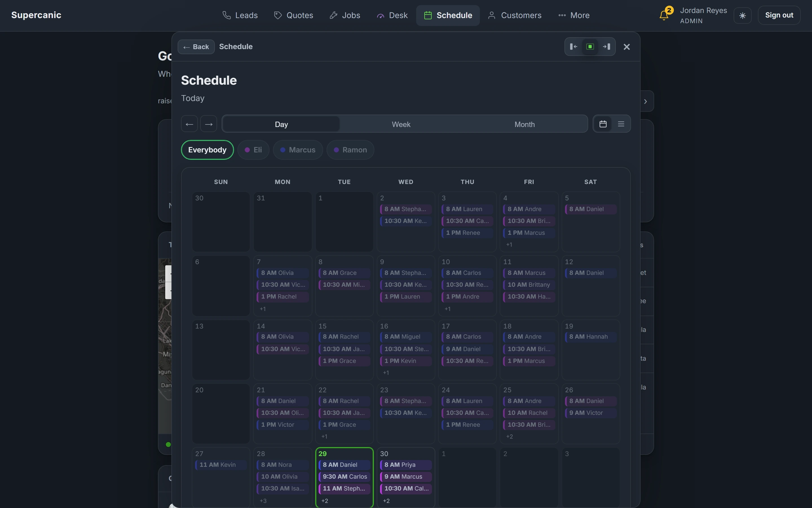The height and width of the screenshot is (508, 812).
Task: Switch to the list view icon
Action: (621, 124)
